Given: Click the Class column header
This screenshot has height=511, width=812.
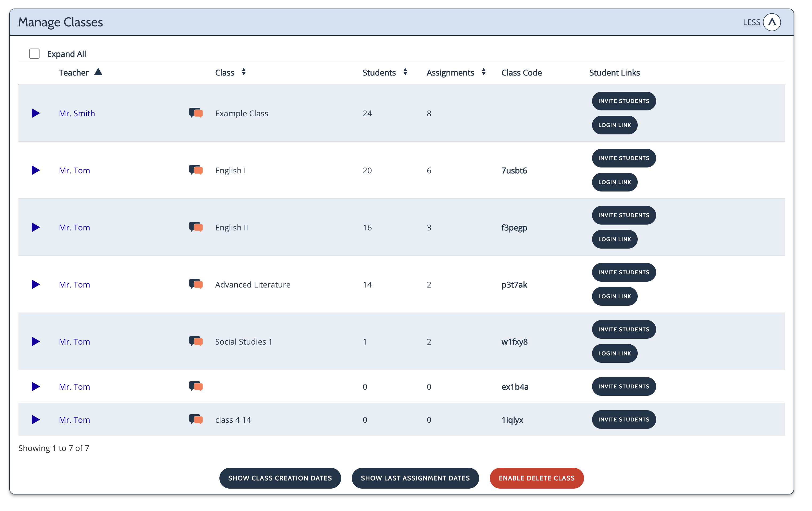Looking at the screenshot, I should (224, 73).
